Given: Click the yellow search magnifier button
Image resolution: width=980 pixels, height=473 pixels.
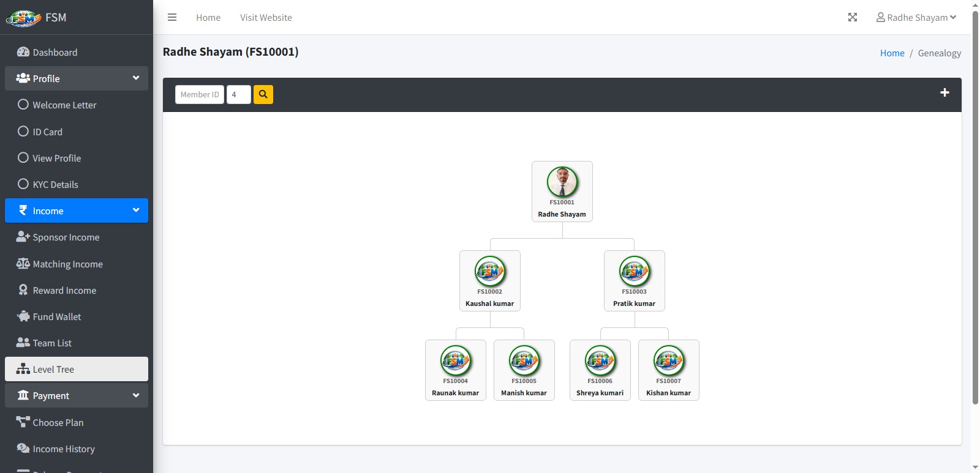Looking at the screenshot, I should tap(263, 94).
